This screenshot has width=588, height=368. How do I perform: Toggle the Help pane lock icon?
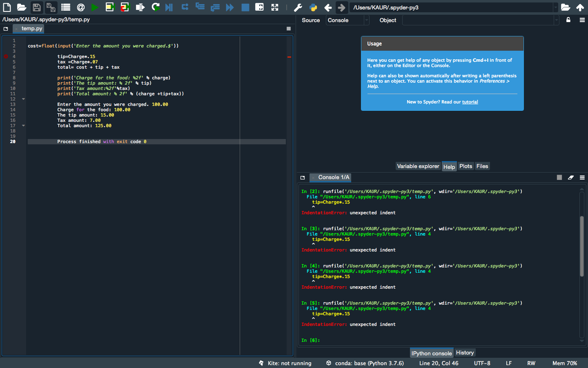click(x=568, y=20)
